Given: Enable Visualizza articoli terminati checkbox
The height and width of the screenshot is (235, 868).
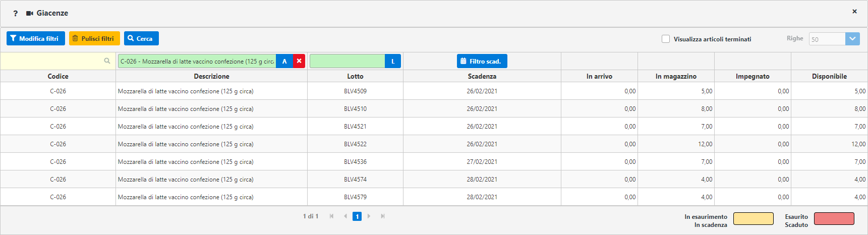Looking at the screenshot, I should tap(666, 39).
